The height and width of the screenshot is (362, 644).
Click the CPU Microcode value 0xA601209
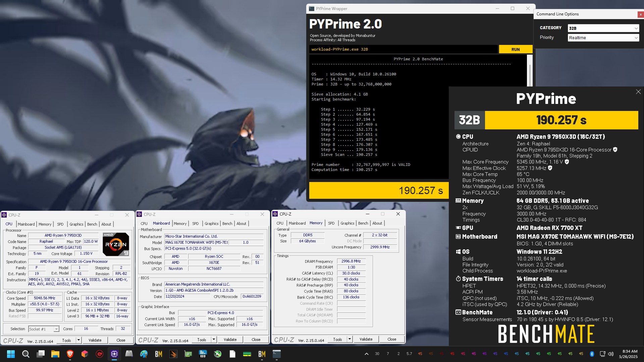[x=252, y=296]
